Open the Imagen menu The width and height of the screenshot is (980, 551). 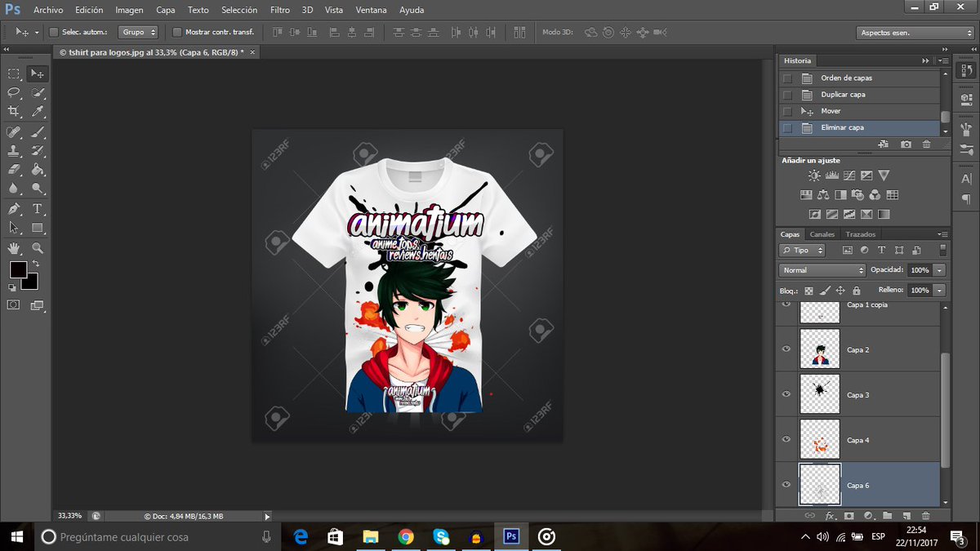point(129,11)
